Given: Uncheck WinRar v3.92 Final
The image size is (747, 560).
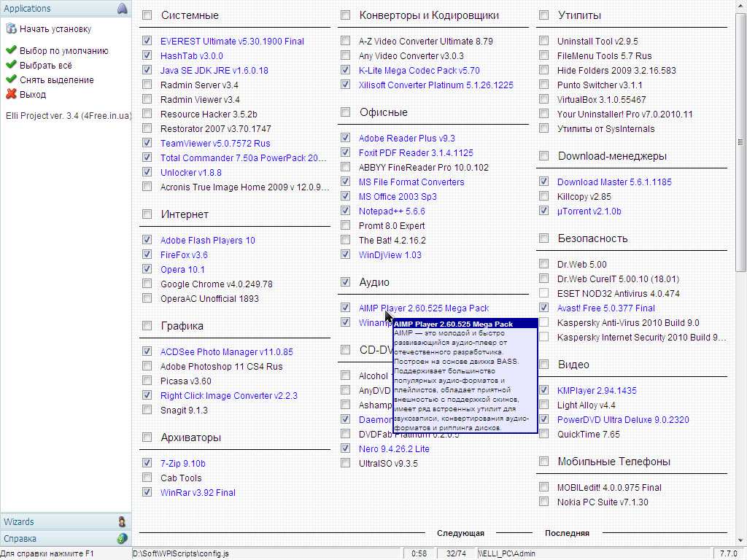Looking at the screenshot, I should click(147, 492).
